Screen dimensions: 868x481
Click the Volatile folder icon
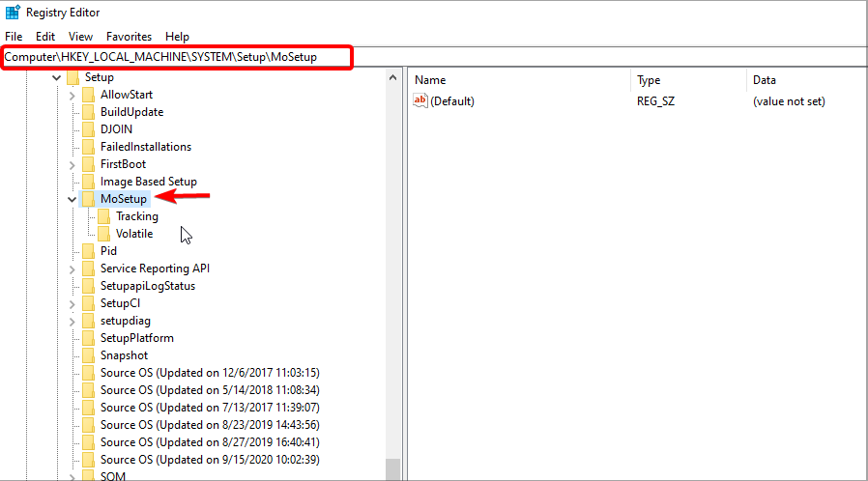point(103,234)
